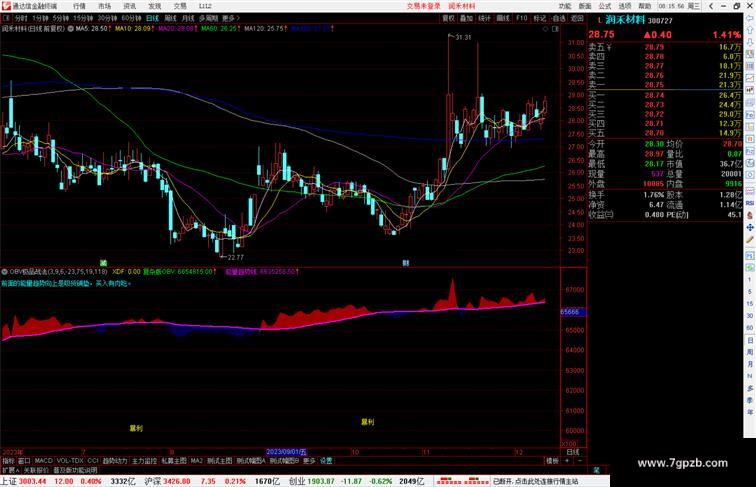756x487 pixels.
Task: Open the 资讯 menu
Action: (129, 6)
